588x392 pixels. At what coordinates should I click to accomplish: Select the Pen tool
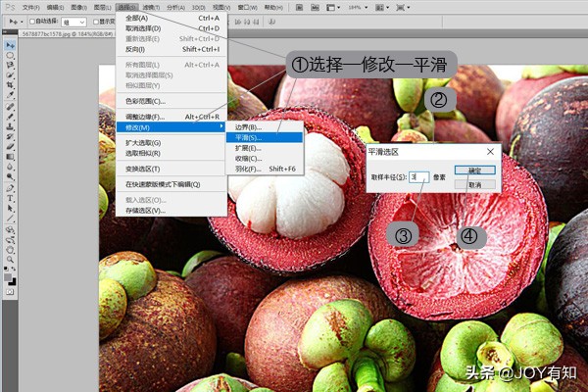point(10,188)
